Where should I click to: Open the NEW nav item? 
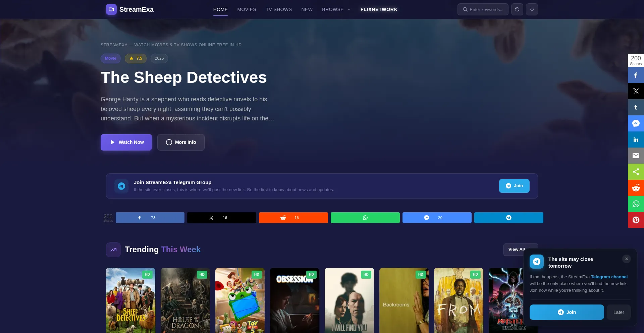click(307, 9)
